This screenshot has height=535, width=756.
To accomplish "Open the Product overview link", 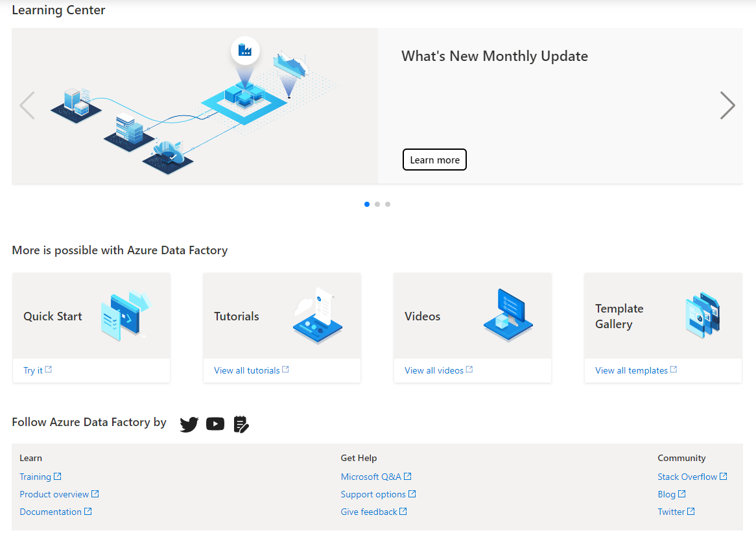I will point(59,495).
